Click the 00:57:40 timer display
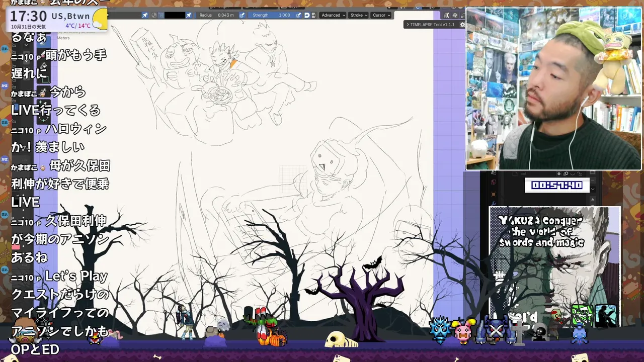This screenshot has height=362, width=644. 557,185
